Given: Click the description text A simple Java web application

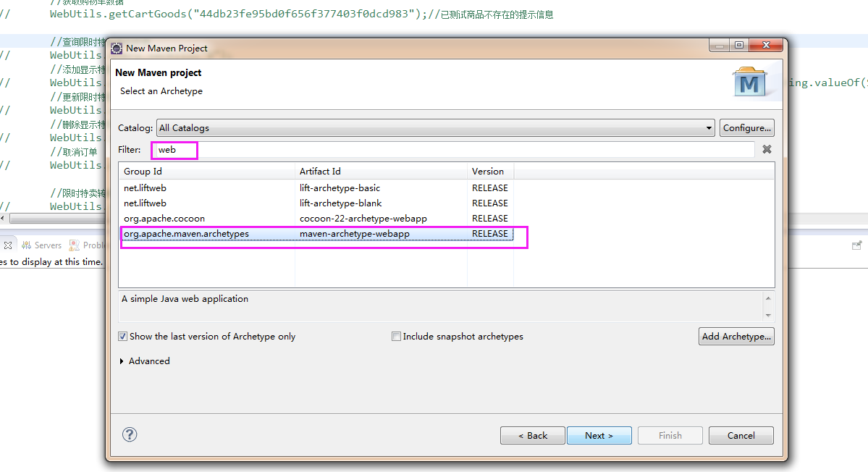Looking at the screenshot, I should tap(185, 299).
